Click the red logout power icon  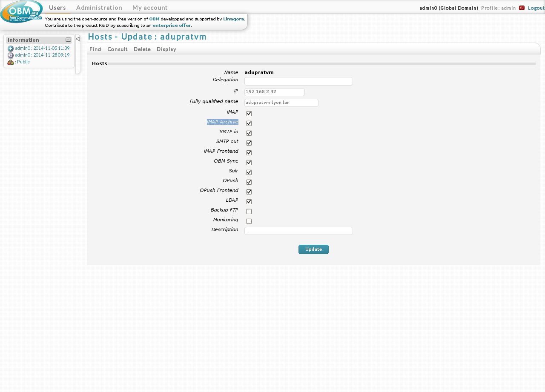point(522,8)
